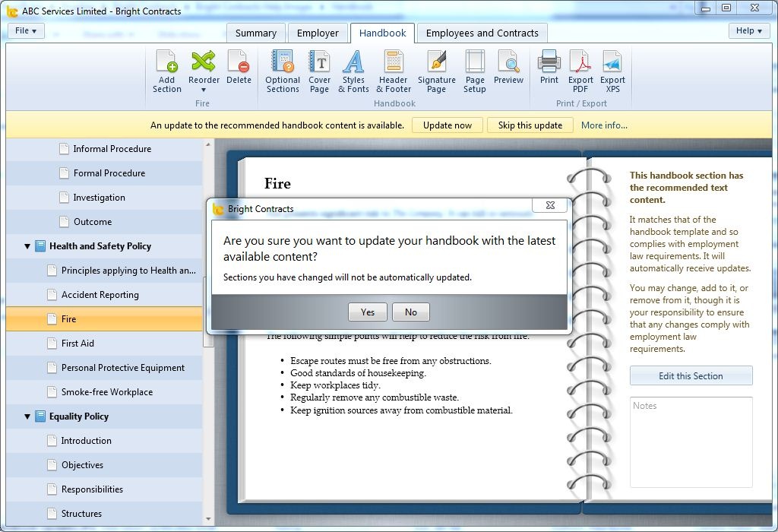778x532 pixels.
Task: Select Personal Protective Equipment section
Action: [104, 368]
